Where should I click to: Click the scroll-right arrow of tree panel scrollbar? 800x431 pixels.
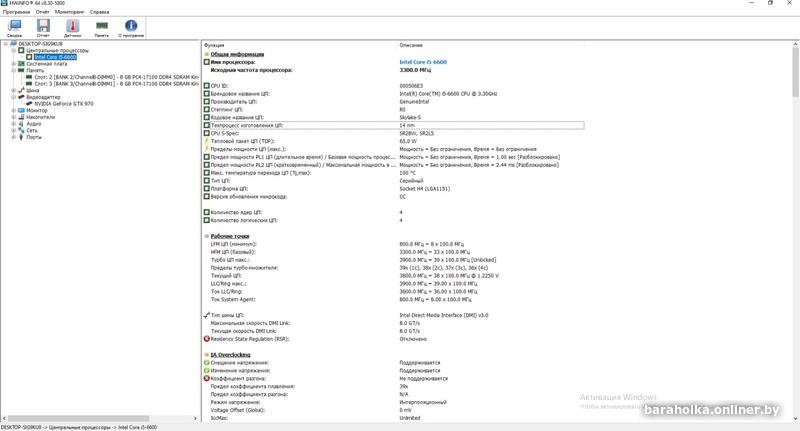pos(195,418)
